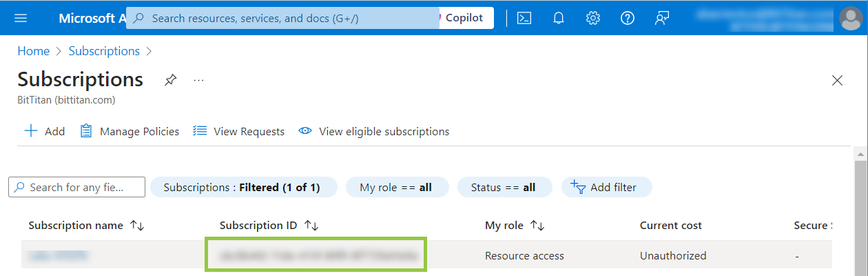868x276 pixels.
Task: Click View eligible subscriptions
Action: 374,131
